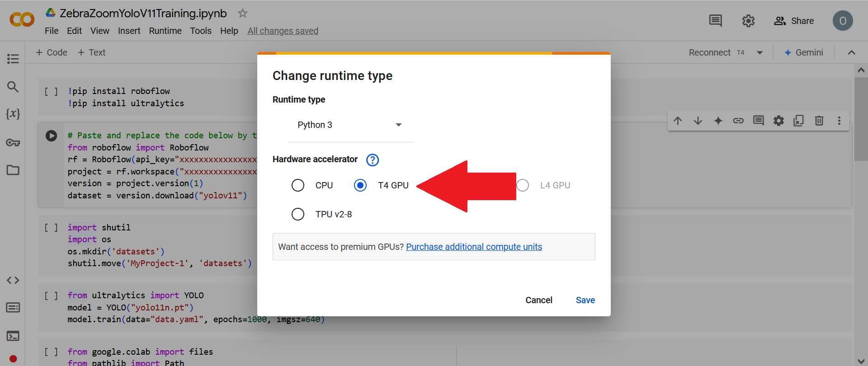Open the Help menu
This screenshot has width=868, height=366.
(x=229, y=31)
